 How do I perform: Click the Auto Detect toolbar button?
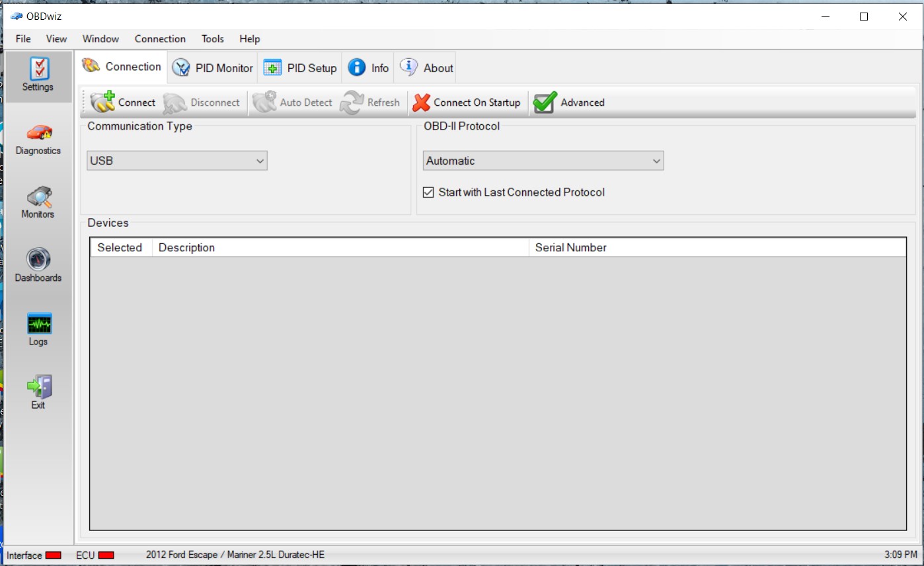pos(292,102)
